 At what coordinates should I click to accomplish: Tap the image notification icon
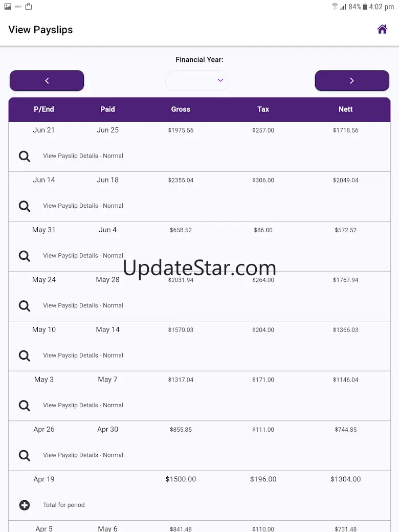click(8, 7)
